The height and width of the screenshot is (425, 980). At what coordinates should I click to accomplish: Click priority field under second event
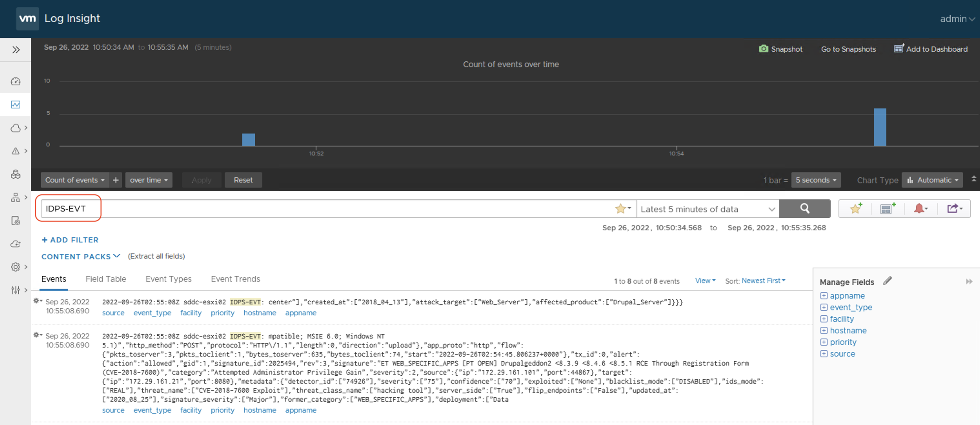222,410
